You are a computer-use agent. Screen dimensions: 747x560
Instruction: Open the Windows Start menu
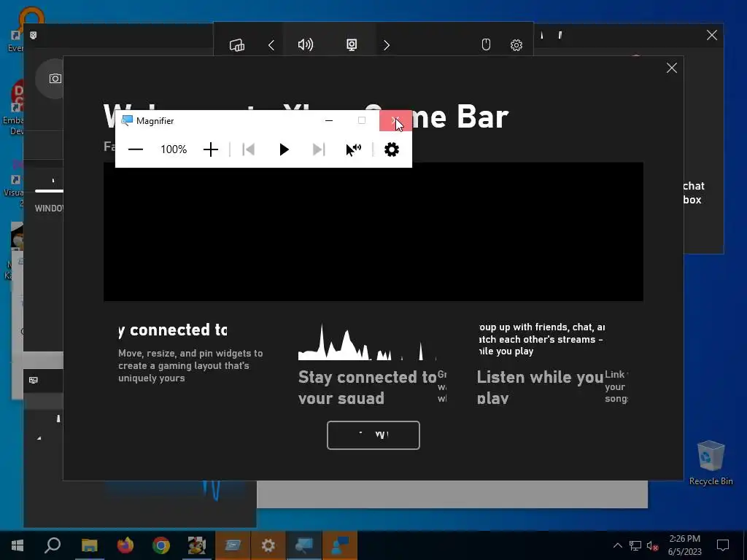pyautogui.click(x=18, y=545)
